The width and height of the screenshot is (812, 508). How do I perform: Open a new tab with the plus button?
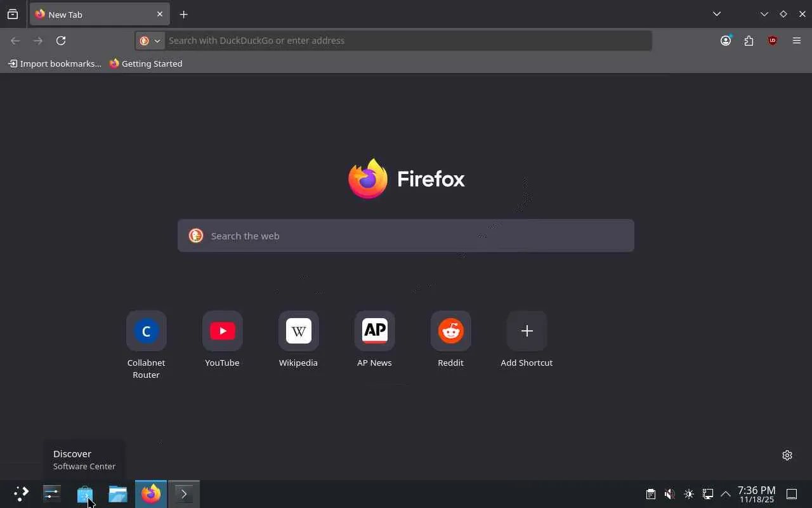point(183,14)
